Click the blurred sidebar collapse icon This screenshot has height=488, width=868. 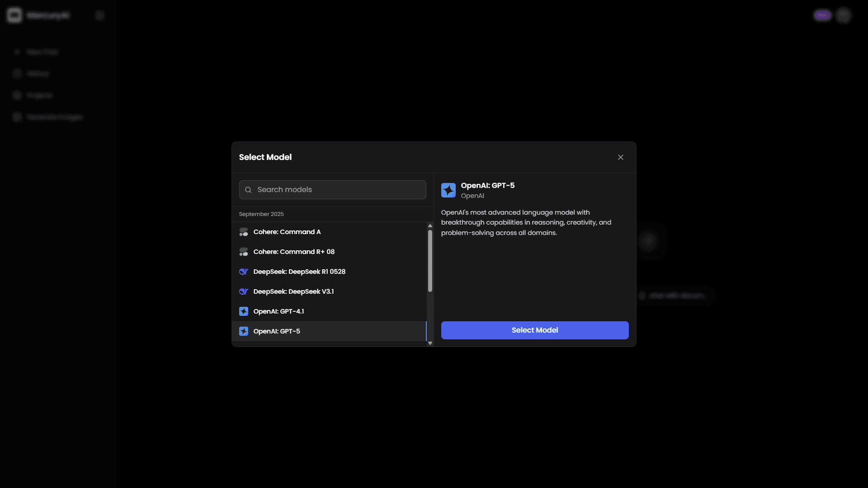pos(100,15)
